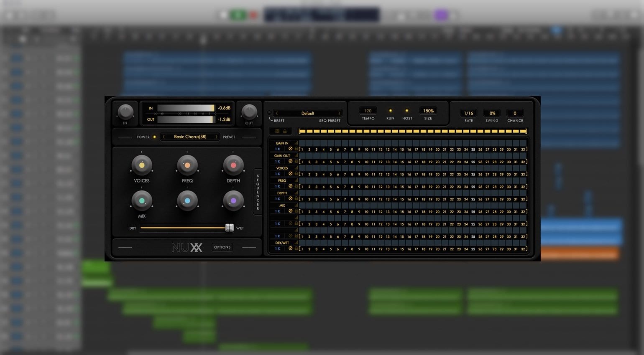
Task: Click the DRY/WET slider handle
Action: click(229, 228)
